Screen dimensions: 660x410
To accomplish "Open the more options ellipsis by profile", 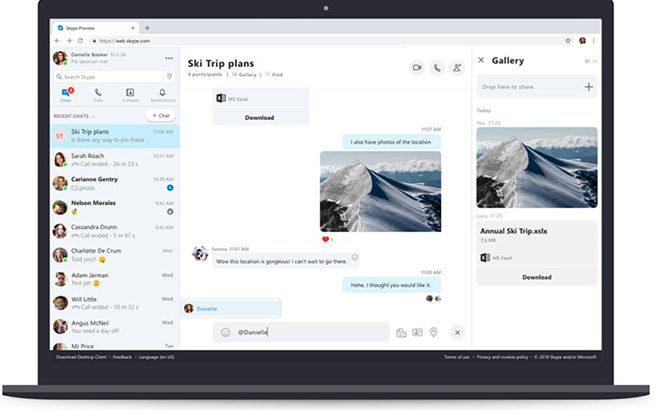I will tap(168, 58).
